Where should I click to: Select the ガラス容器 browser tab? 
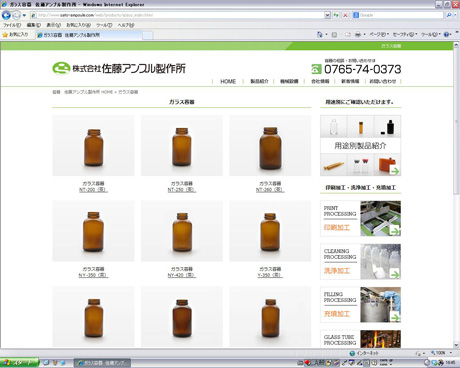point(88,35)
